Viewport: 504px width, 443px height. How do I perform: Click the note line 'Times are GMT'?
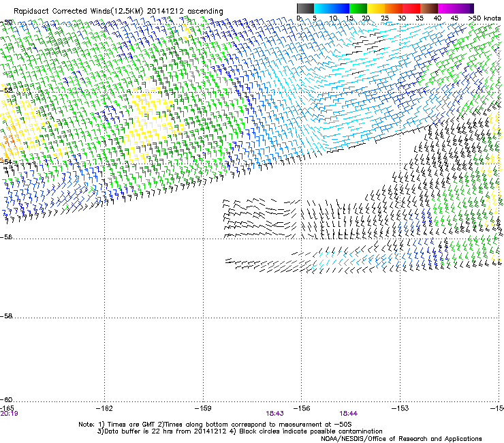131,425
